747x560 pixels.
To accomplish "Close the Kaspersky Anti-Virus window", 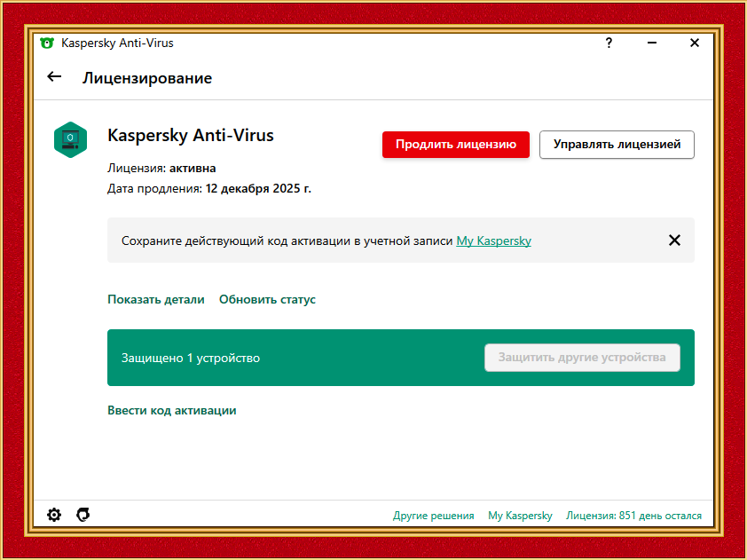I will coord(695,43).
